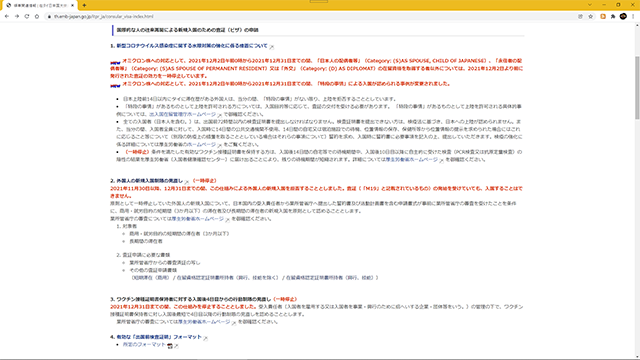Click the address bar URL field
Screen dimensions: 640x360
[x=310, y=16]
